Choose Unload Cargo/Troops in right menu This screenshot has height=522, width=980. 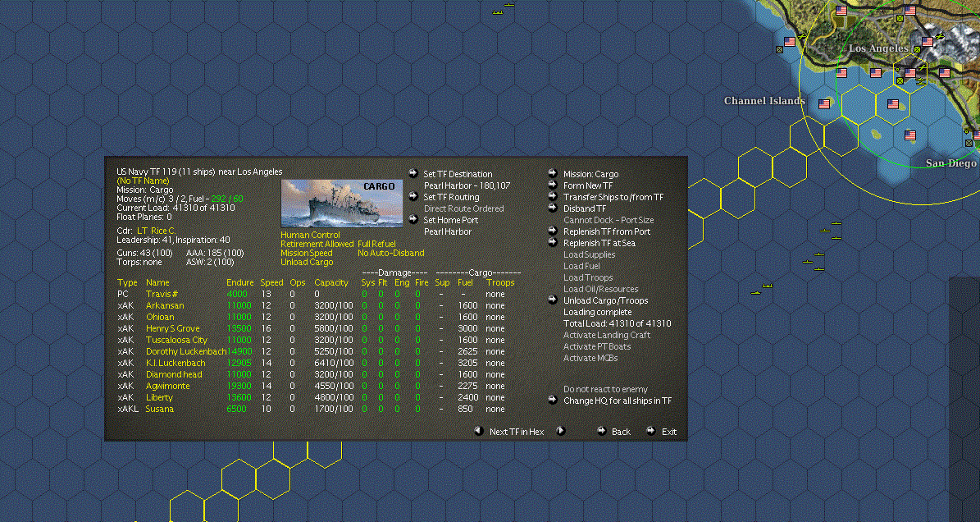605,300
